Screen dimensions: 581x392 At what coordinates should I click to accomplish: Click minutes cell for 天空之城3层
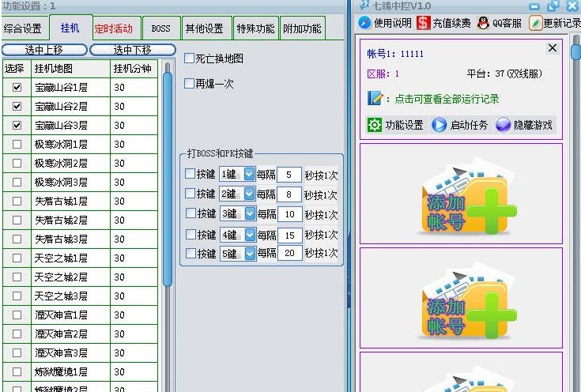(x=134, y=296)
